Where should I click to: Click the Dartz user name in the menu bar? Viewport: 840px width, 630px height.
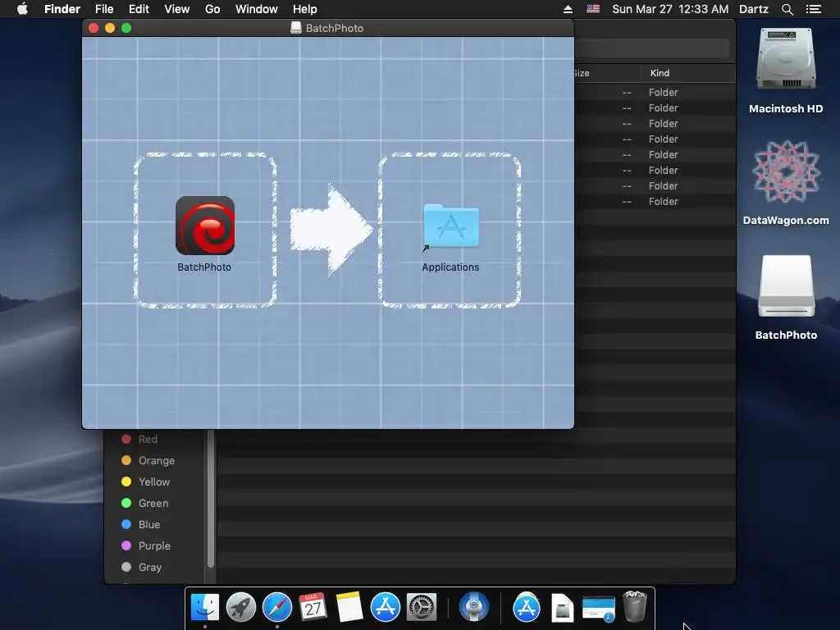pos(754,9)
